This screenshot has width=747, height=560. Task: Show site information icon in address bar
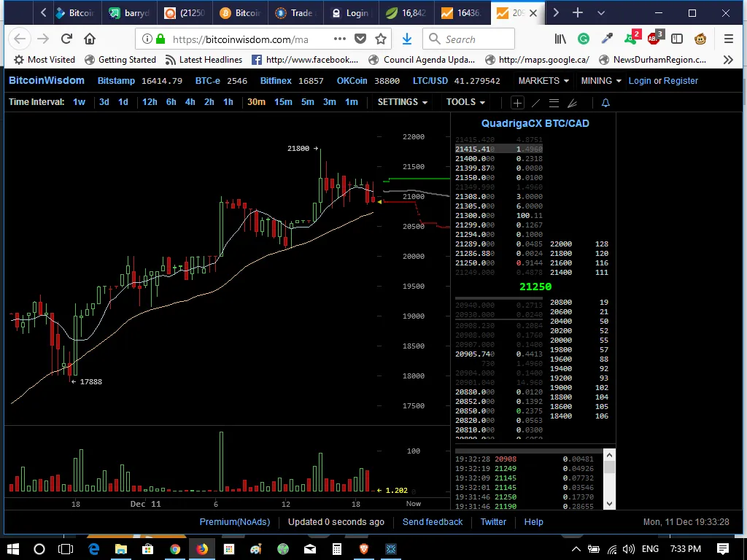point(147,39)
